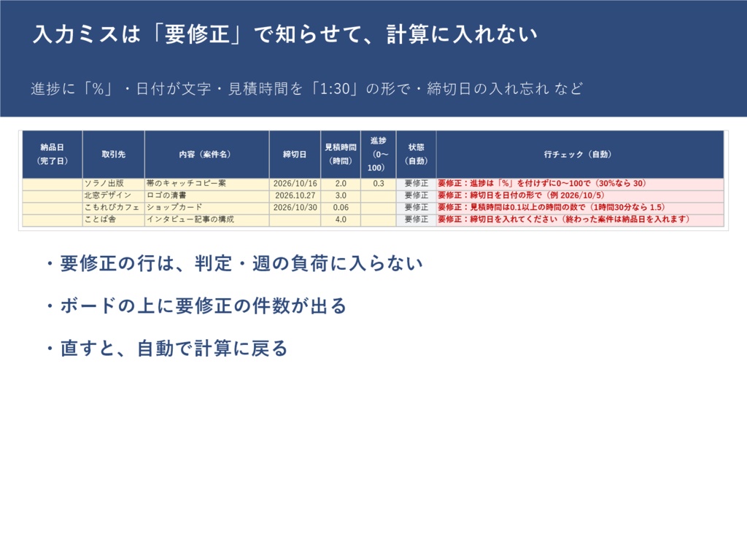Click the ショップカード cell
Viewport: 747px width, 560px height.
[206, 208]
